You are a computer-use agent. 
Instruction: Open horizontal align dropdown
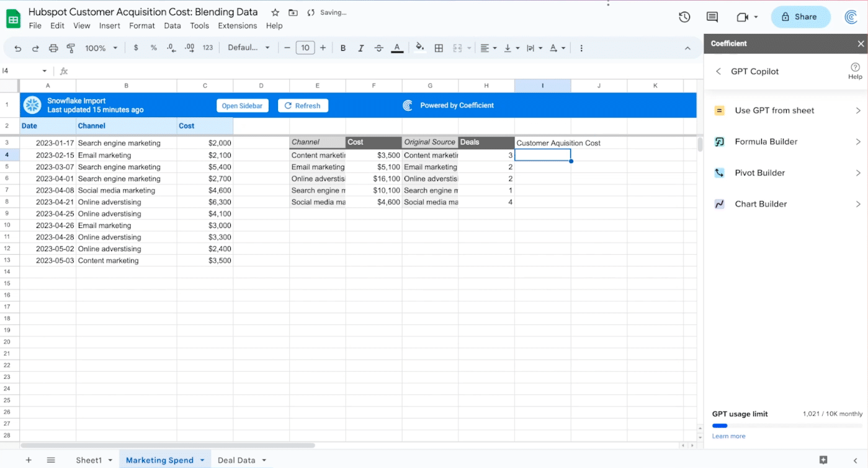(x=488, y=48)
